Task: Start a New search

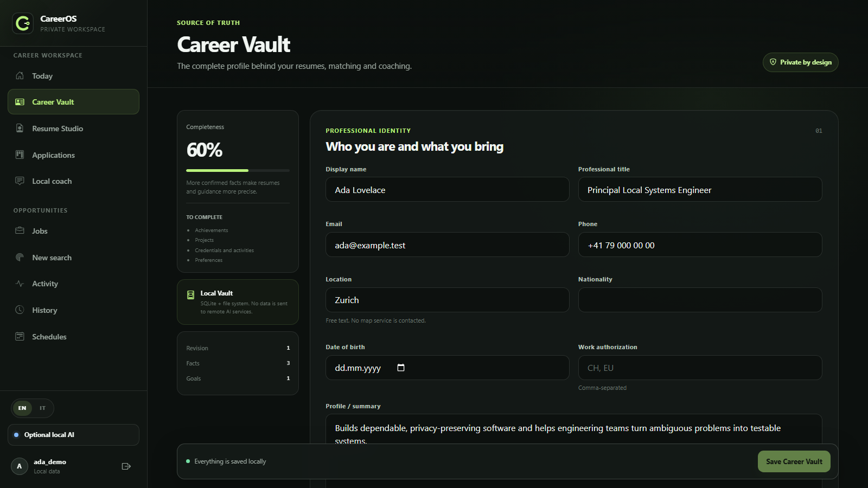Action: coord(73,258)
